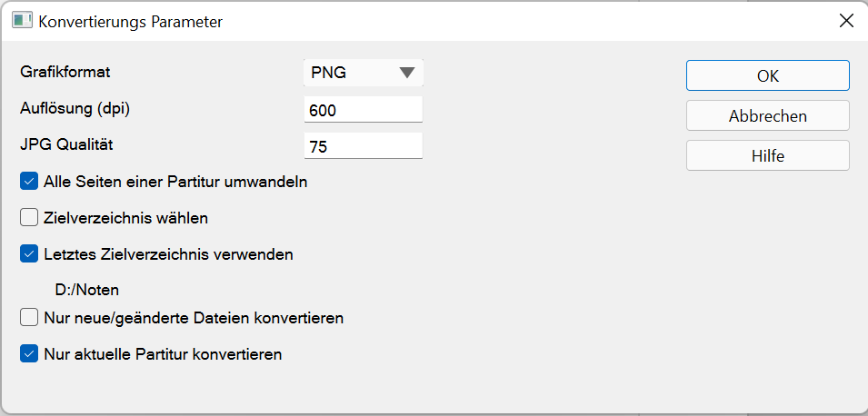This screenshot has height=416, width=868.
Task: Click the Konvertierungs Parameter title text
Action: coord(130,21)
